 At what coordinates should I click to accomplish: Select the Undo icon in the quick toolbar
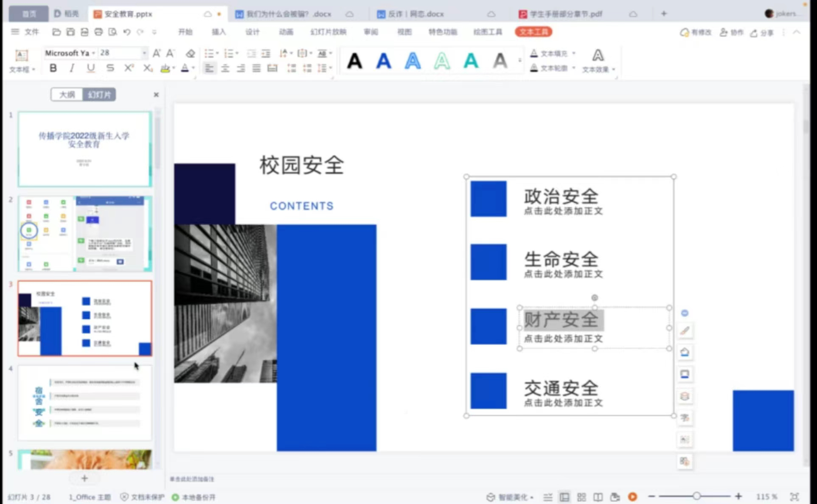[x=126, y=32]
